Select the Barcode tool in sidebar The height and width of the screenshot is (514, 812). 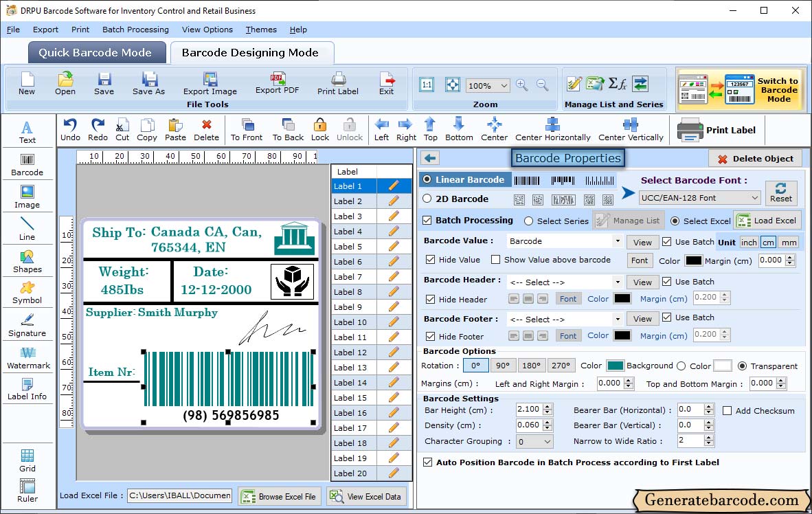coord(27,165)
